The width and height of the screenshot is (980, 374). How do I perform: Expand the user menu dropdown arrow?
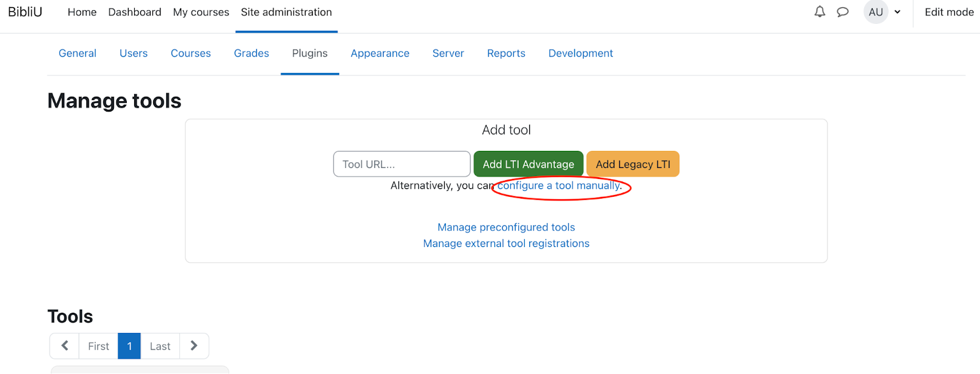(897, 12)
